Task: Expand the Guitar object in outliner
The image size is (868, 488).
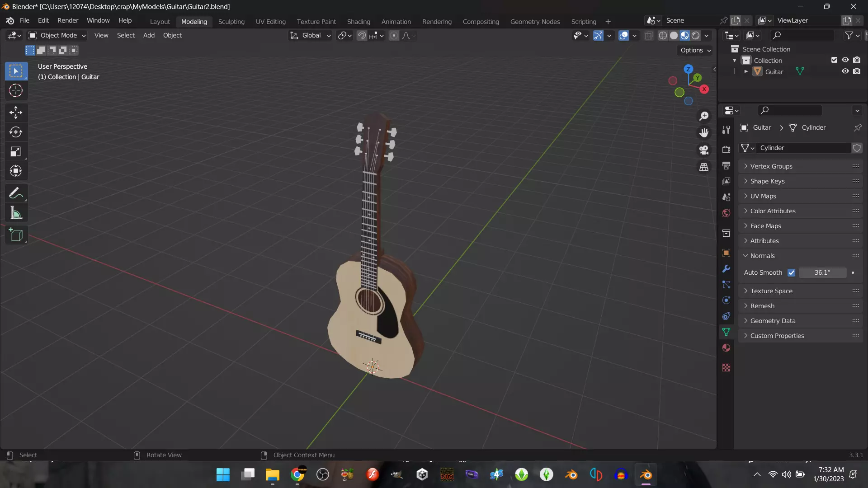Action: [x=746, y=71]
